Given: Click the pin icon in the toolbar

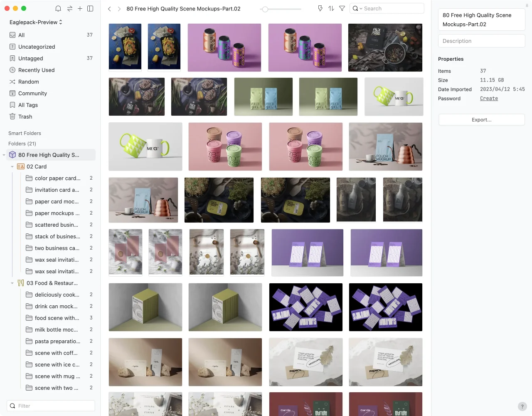Looking at the screenshot, I should point(320,8).
